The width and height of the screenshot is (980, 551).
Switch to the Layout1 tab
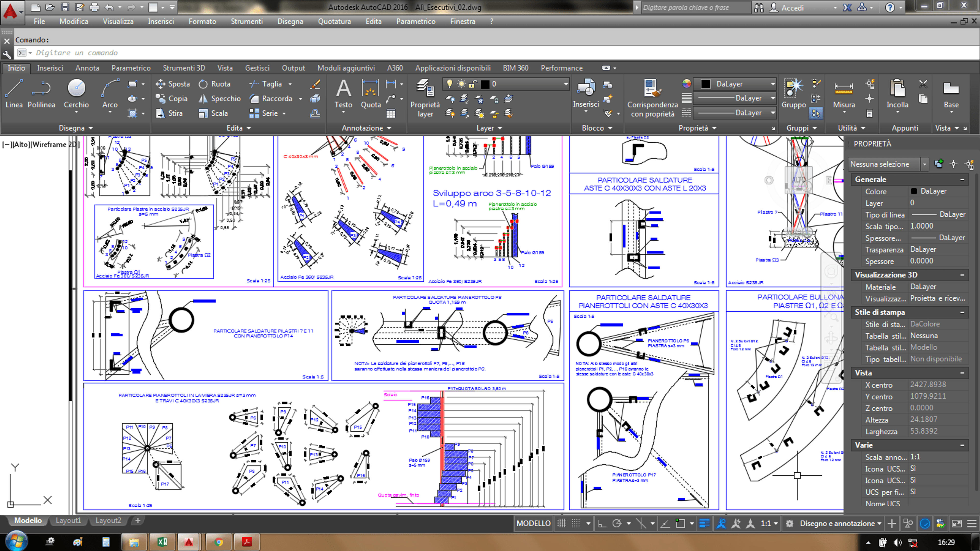click(68, 521)
